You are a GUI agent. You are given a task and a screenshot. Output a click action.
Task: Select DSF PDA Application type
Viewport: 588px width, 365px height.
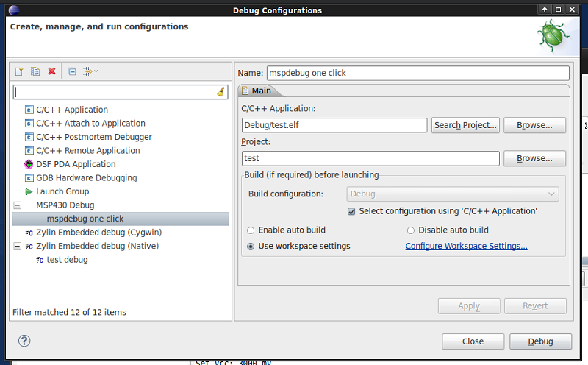(76, 164)
